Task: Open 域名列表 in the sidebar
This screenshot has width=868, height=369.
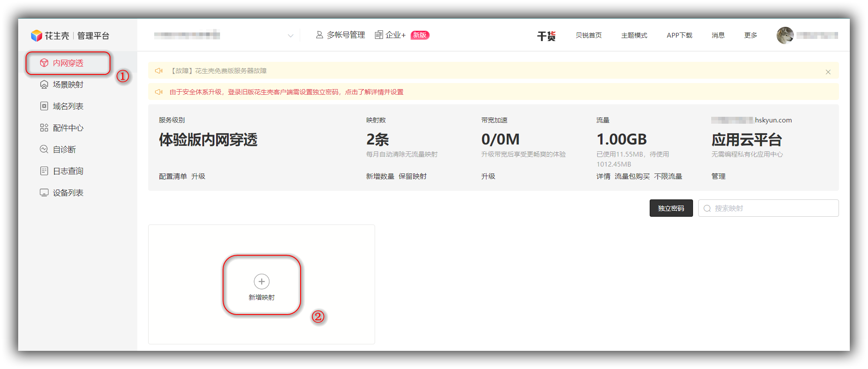Action: click(x=68, y=106)
